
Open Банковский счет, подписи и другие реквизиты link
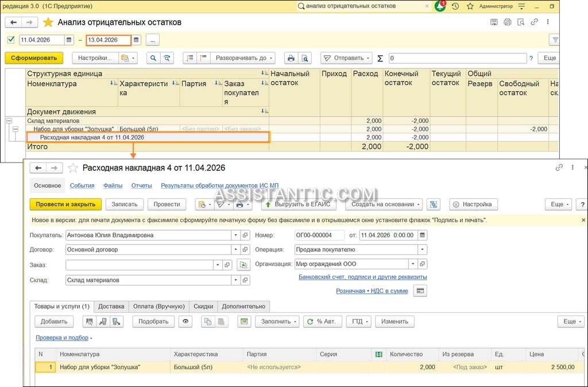click(x=363, y=277)
